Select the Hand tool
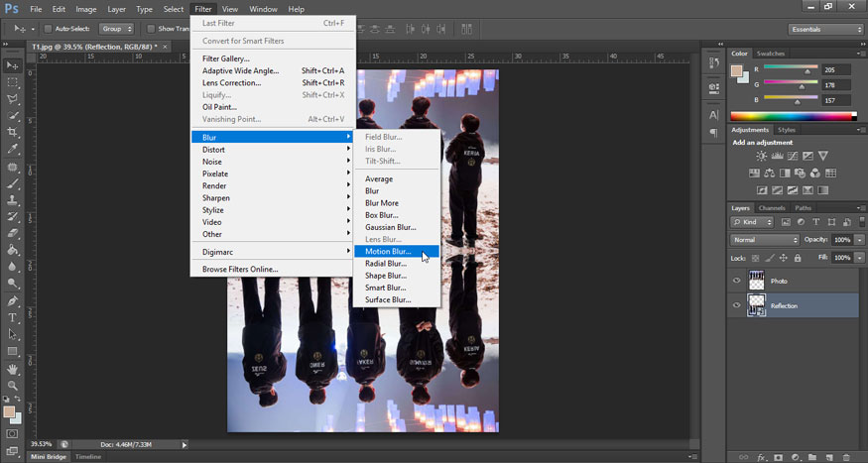 [x=13, y=368]
